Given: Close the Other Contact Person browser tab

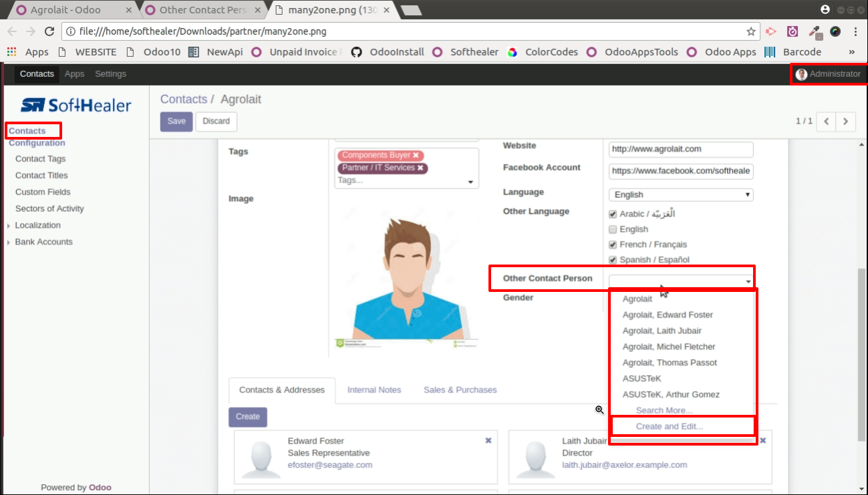Looking at the screenshot, I should 258,10.
